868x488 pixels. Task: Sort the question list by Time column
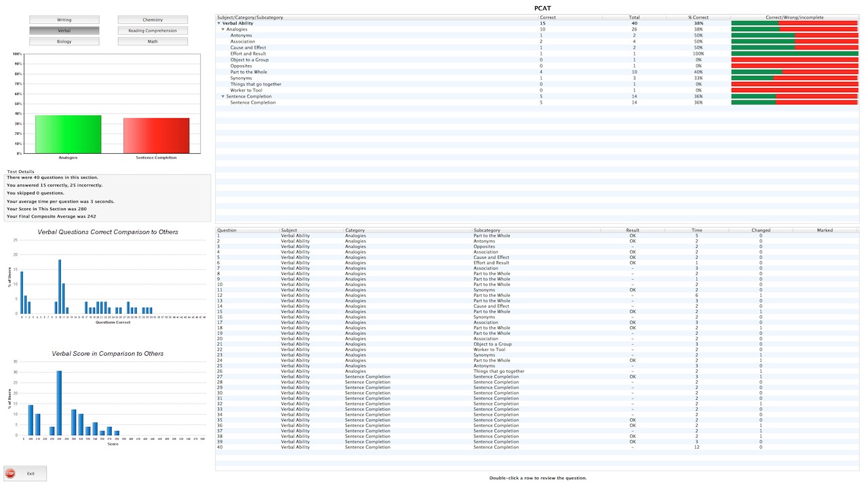tap(696, 230)
